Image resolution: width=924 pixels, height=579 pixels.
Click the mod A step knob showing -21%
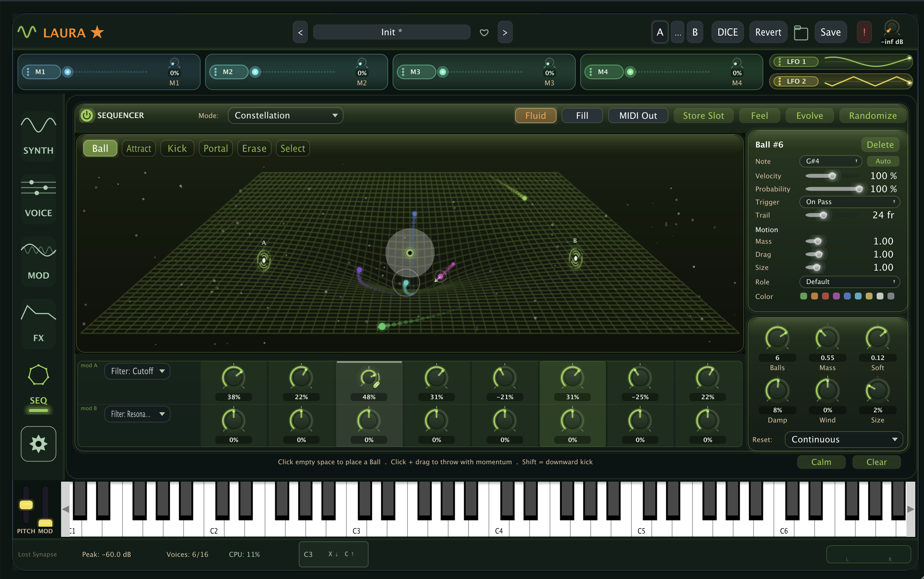coord(505,377)
